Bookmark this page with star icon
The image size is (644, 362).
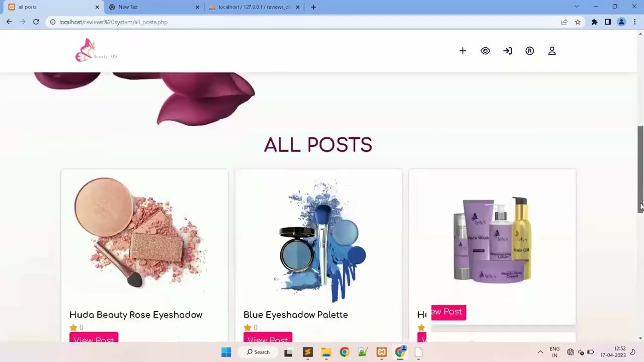[x=578, y=22]
